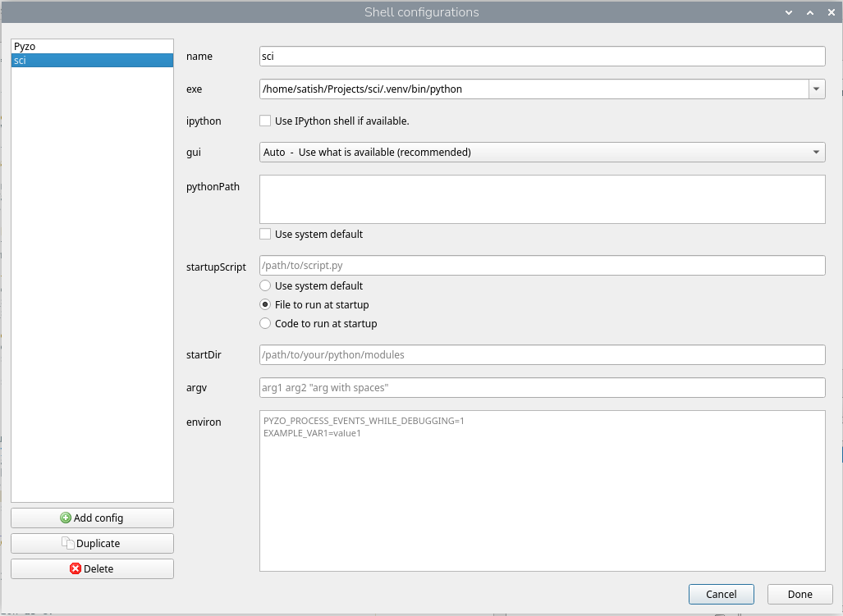Image resolution: width=843 pixels, height=616 pixels.
Task: Close the Shell configurations window
Action: click(832, 12)
